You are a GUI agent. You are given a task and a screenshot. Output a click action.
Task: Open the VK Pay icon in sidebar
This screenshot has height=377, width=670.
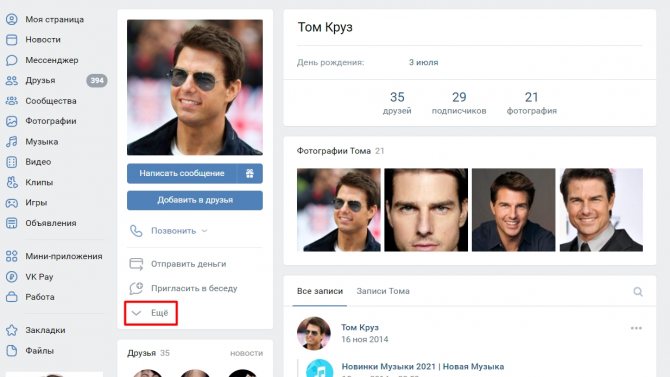[12, 277]
